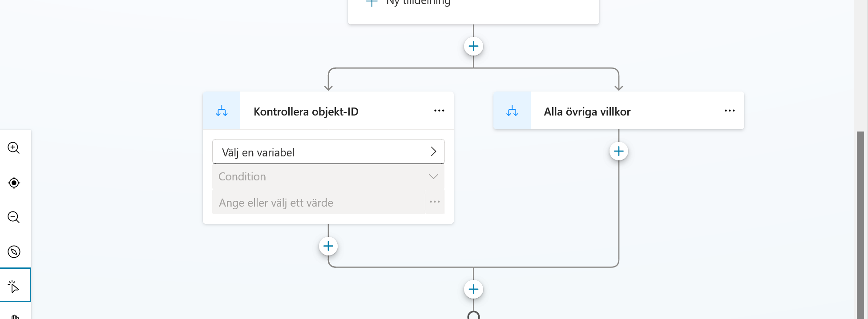Click the Alla övriga villkor title

pos(587,112)
